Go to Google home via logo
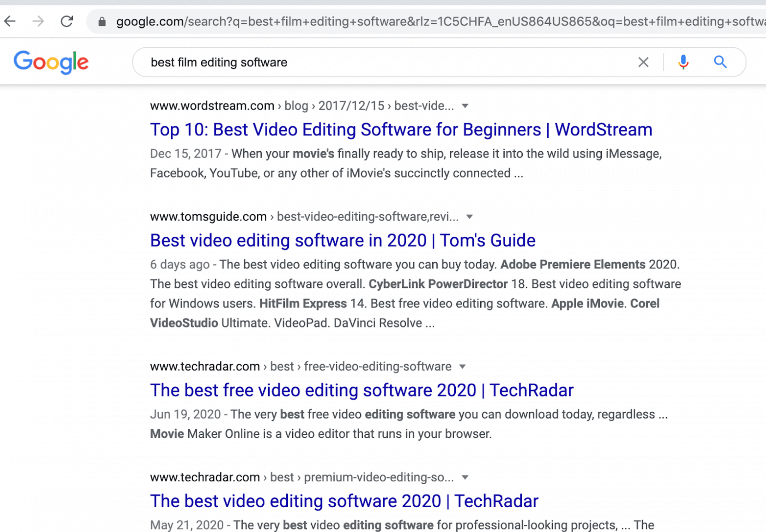Screen dimensions: 766x532 click(51, 62)
